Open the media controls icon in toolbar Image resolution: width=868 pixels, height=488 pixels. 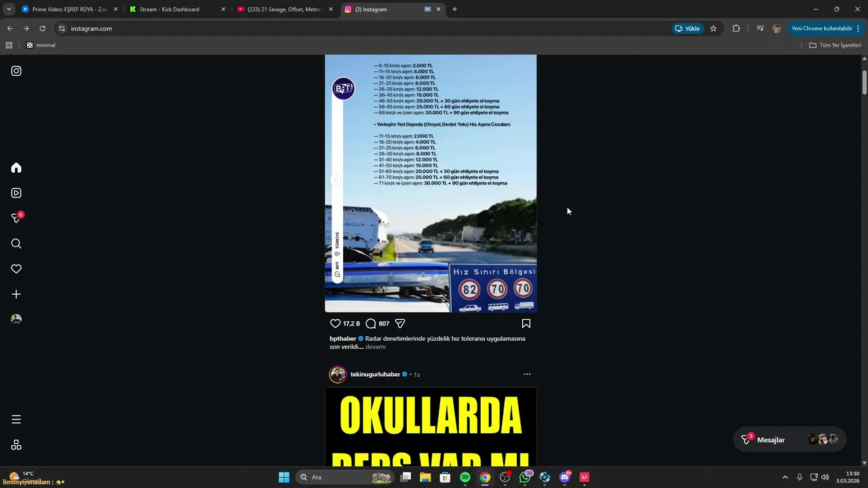[x=759, y=28]
